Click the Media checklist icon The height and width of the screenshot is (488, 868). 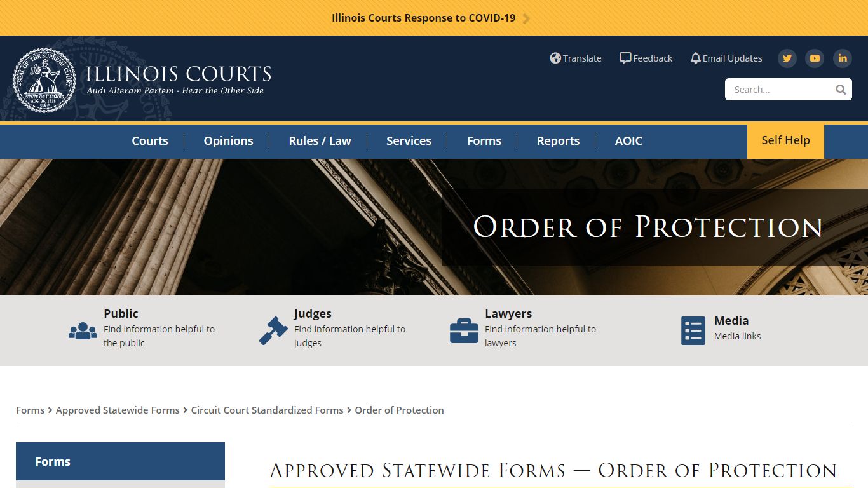pyautogui.click(x=693, y=330)
